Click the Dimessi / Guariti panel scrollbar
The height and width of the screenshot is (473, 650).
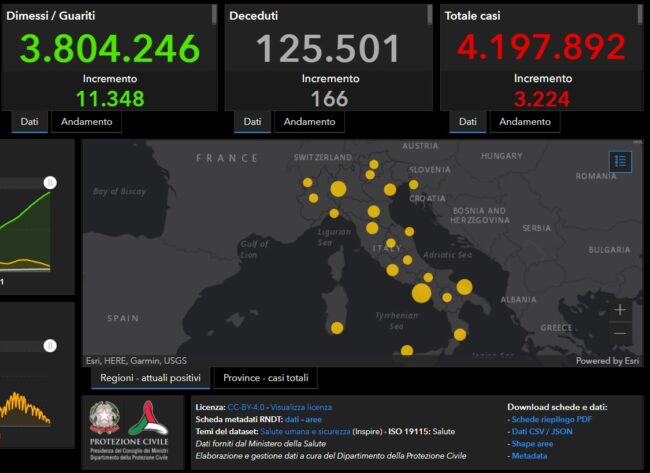(214, 15)
